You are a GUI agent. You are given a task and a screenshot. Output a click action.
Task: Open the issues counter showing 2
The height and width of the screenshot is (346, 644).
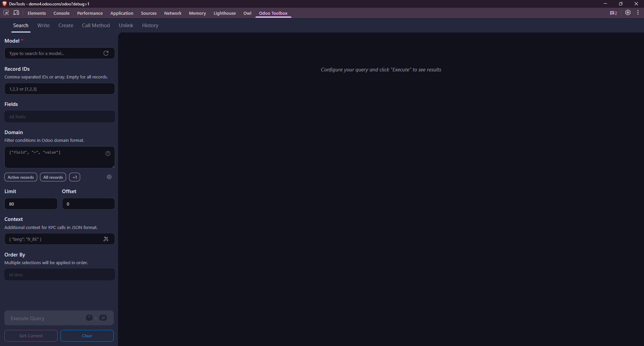(613, 13)
